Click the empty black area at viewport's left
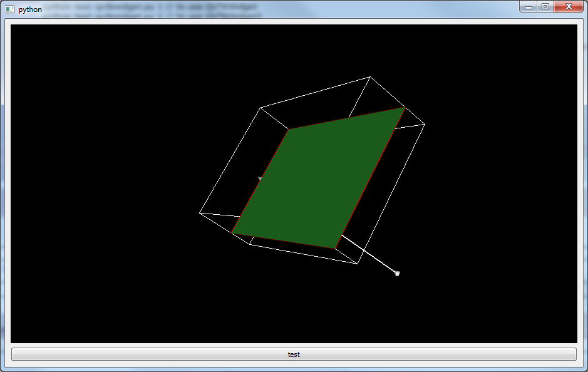588x372 pixels. point(94,188)
